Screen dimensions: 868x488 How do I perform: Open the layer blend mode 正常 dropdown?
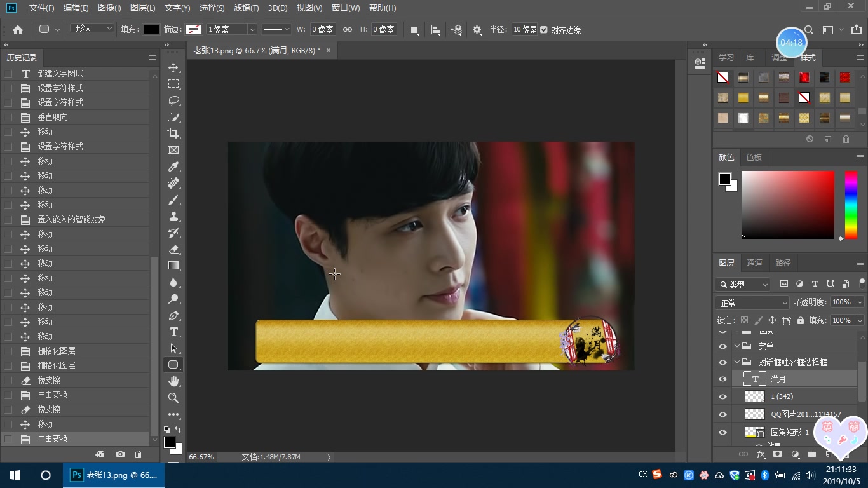tap(752, 303)
